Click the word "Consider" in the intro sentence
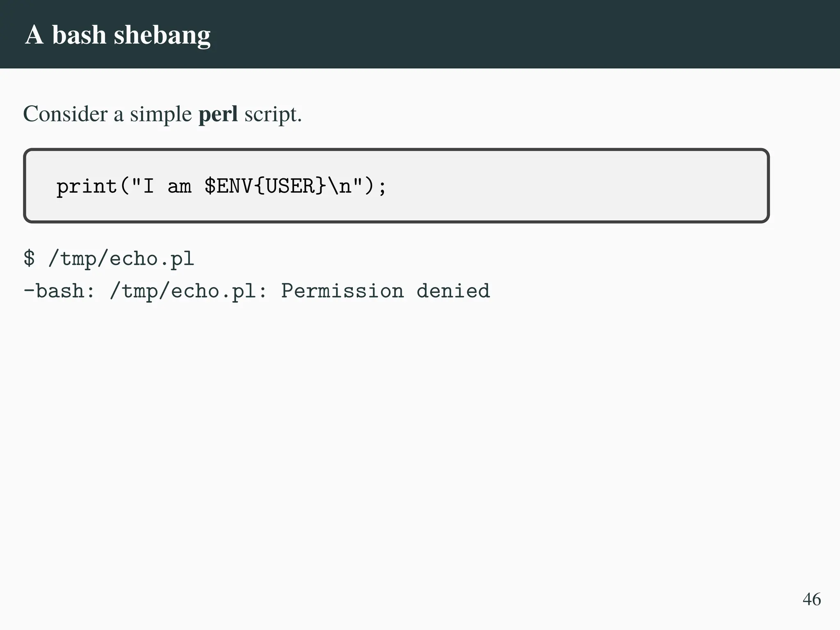The height and width of the screenshot is (630, 840). tap(65, 114)
